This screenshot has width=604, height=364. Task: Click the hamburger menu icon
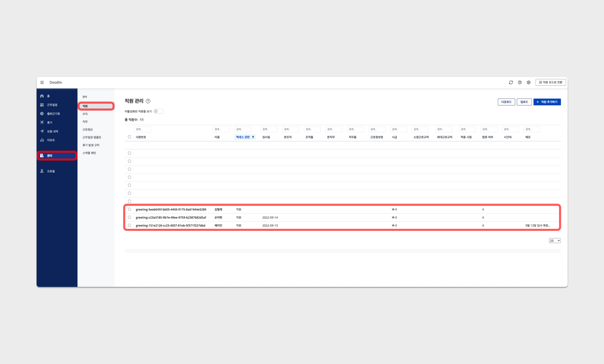click(42, 82)
